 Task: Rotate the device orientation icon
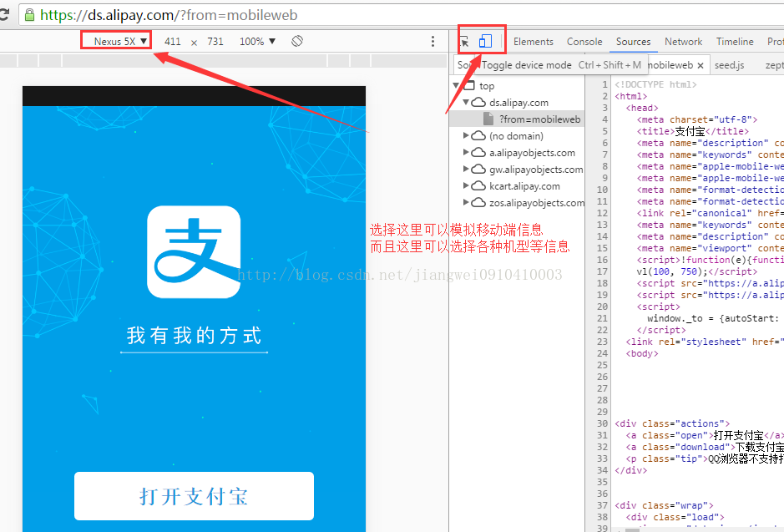tap(297, 41)
